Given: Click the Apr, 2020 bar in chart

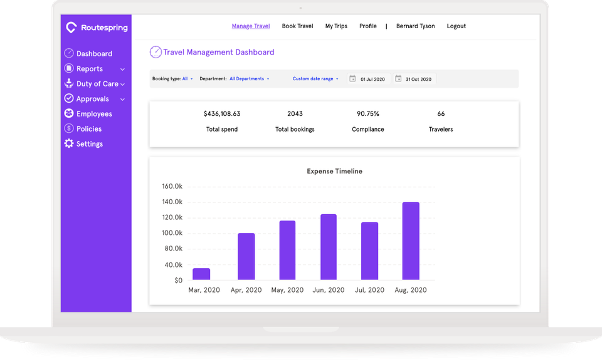Looking at the screenshot, I should pyautogui.click(x=246, y=256).
